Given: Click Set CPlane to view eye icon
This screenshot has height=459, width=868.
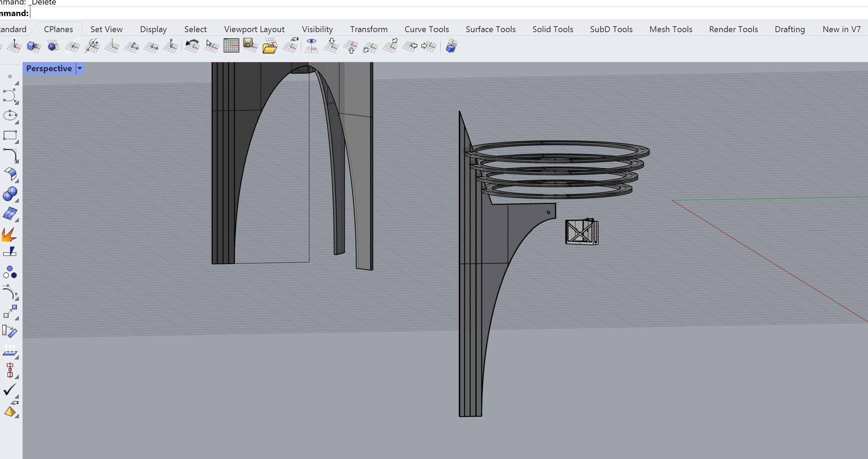Looking at the screenshot, I should point(311,46).
